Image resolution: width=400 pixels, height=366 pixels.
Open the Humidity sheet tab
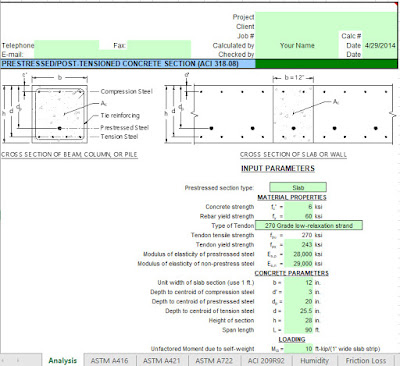tap(314, 360)
